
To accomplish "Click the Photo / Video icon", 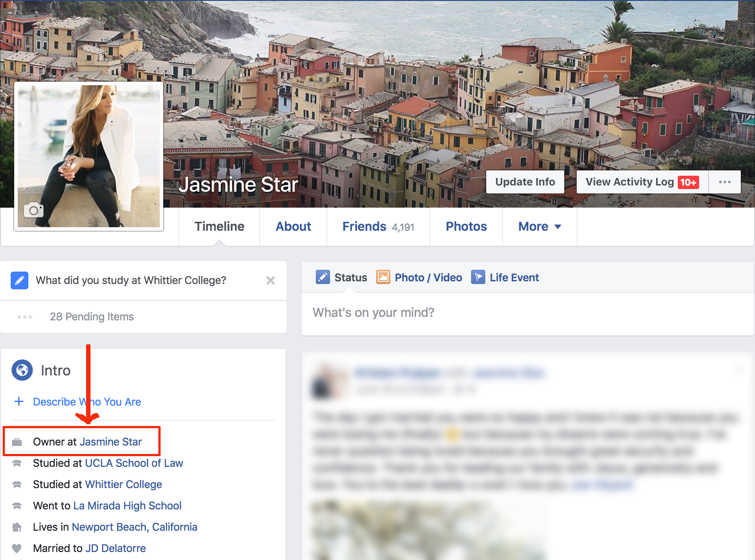I will pyautogui.click(x=383, y=277).
